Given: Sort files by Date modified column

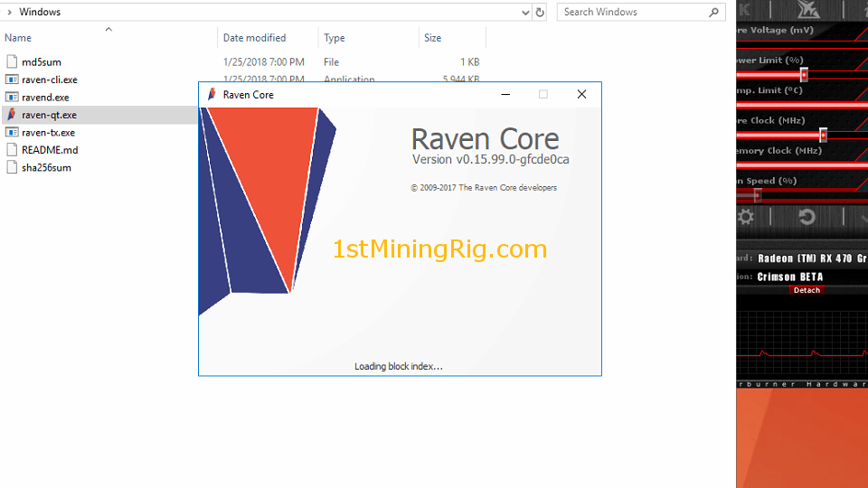Looking at the screenshot, I should point(254,38).
